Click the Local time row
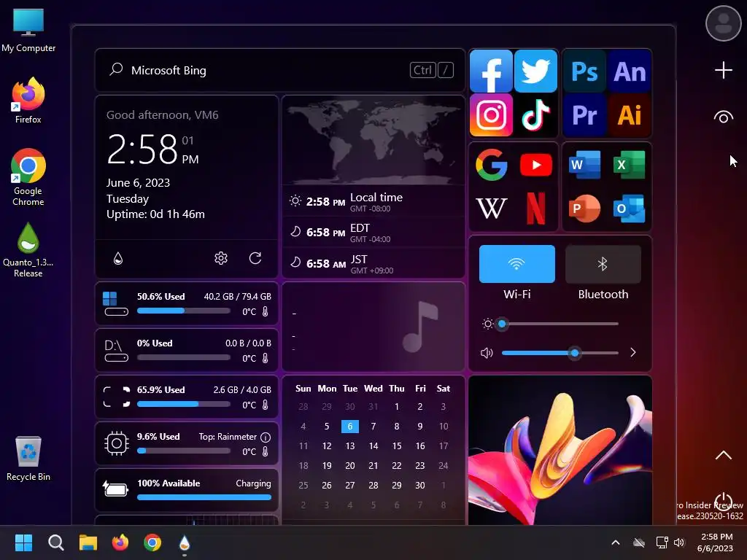 tap(373, 201)
